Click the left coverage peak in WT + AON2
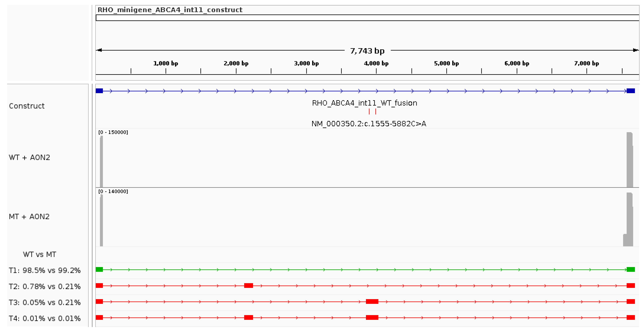The image size is (644, 333). pyautogui.click(x=101, y=162)
